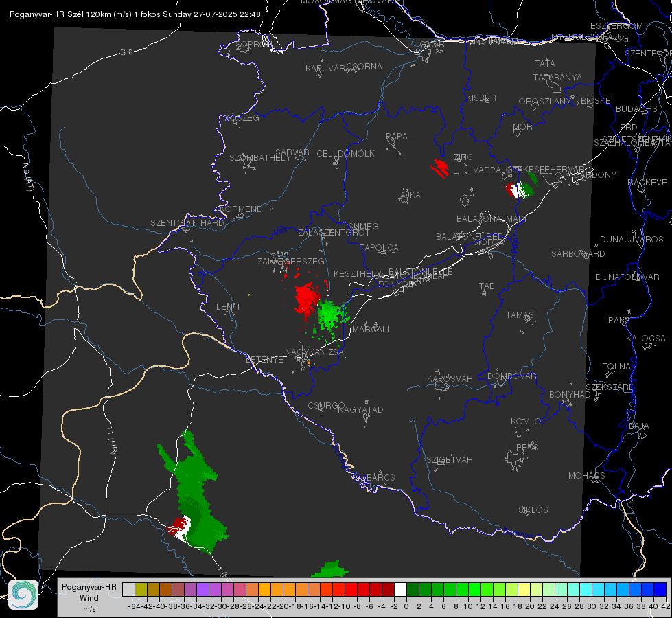Screen dimensions: 672x618
Task: Click the OROSZLÁNY town label
Action: pyautogui.click(x=545, y=101)
